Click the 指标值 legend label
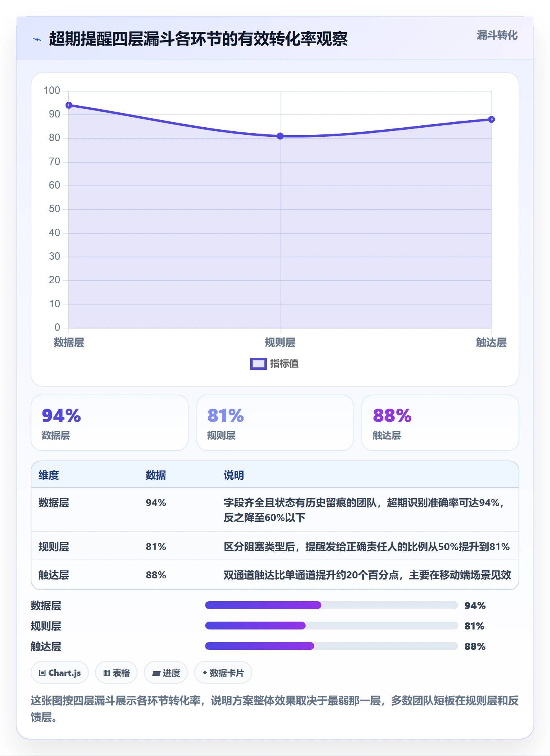 tap(284, 364)
